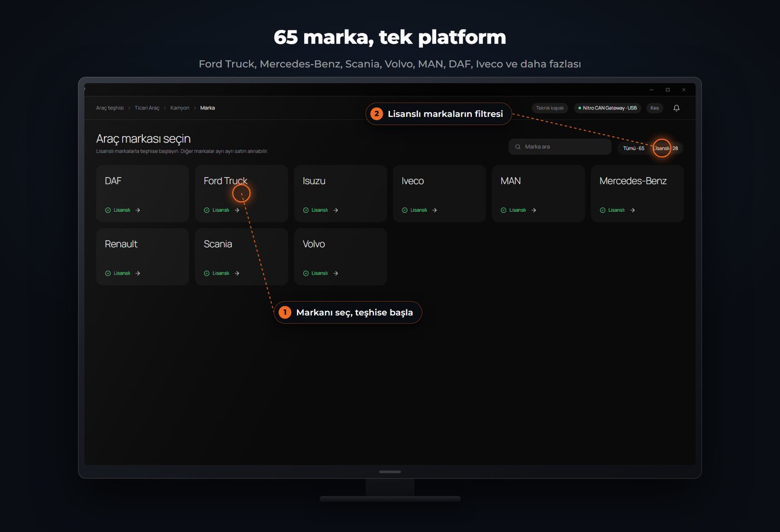Click the arrow icon on the Scania card
This screenshot has width=780, height=532.
pyautogui.click(x=237, y=273)
